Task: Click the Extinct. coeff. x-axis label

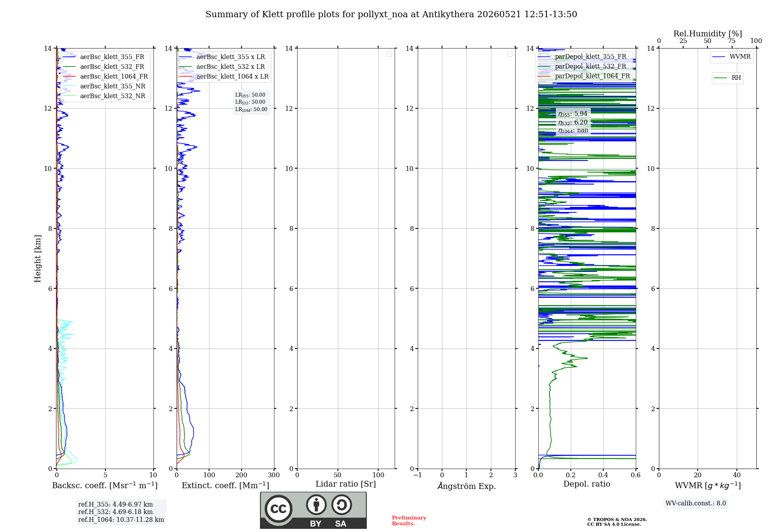Action: pyautogui.click(x=226, y=485)
